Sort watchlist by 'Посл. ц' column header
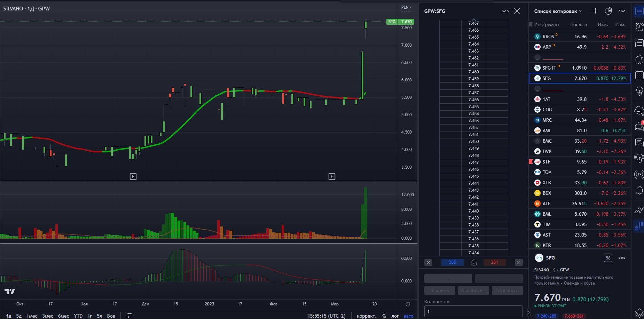 578,24
